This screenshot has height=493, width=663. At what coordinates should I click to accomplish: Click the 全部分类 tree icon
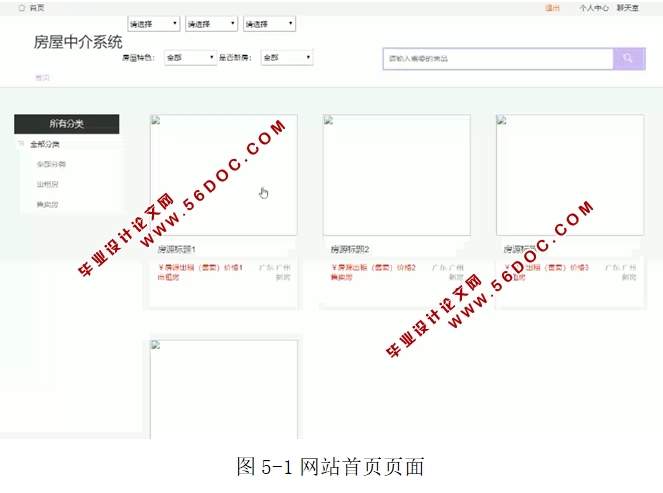click(22, 144)
